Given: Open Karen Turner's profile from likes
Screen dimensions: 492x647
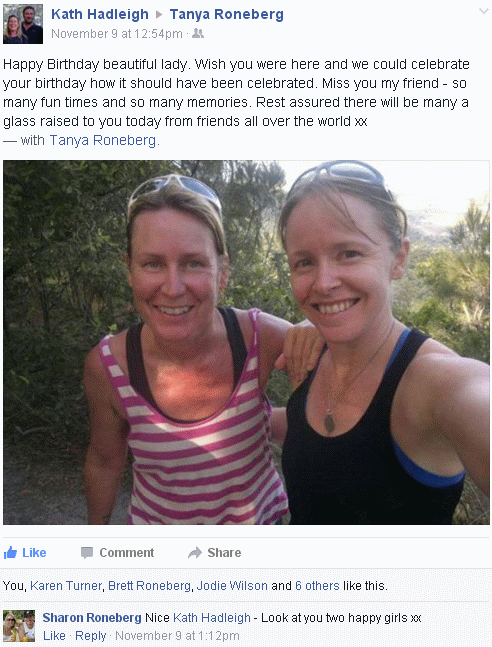Looking at the screenshot, I should tap(66, 586).
